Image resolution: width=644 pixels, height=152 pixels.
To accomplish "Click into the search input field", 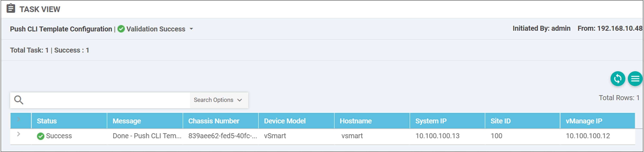I will (108, 100).
